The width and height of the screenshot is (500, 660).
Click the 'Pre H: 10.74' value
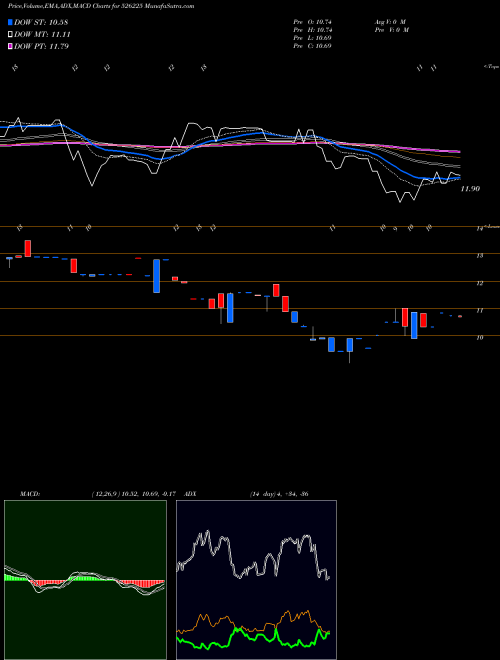(313, 30)
